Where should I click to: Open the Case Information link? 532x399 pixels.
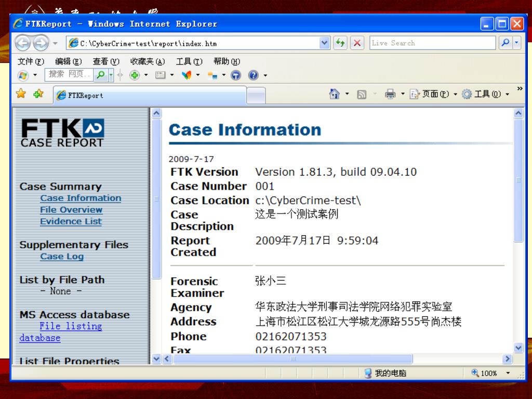[81, 198]
